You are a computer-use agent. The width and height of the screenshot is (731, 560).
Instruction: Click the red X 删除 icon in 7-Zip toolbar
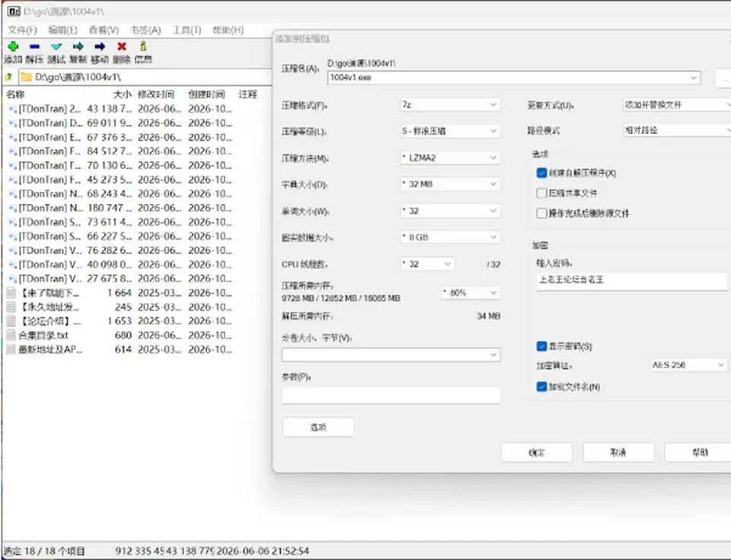[x=122, y=46]
